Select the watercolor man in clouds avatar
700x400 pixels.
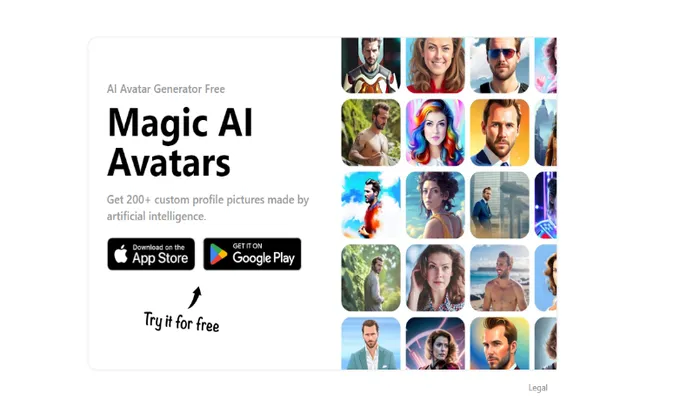coord(371,205)
